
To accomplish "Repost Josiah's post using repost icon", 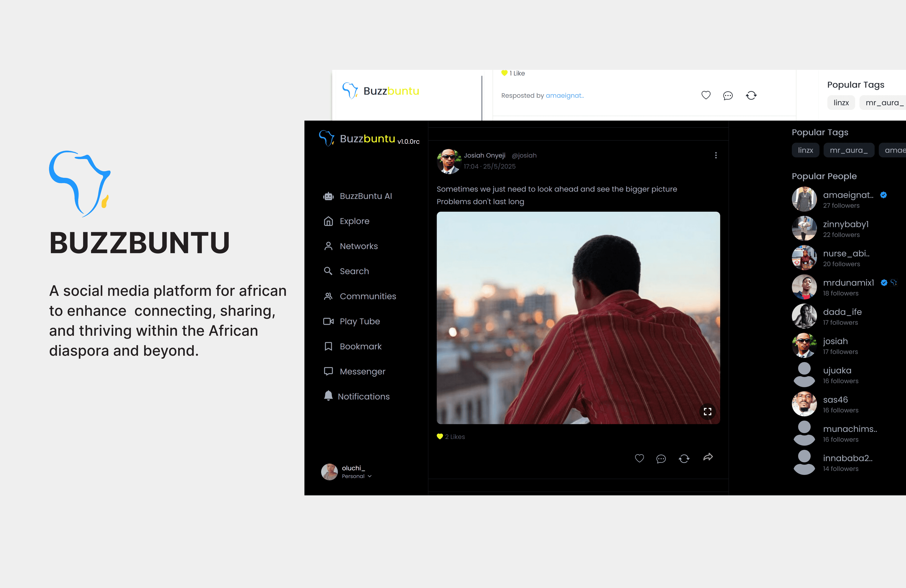I will [684, 459].
